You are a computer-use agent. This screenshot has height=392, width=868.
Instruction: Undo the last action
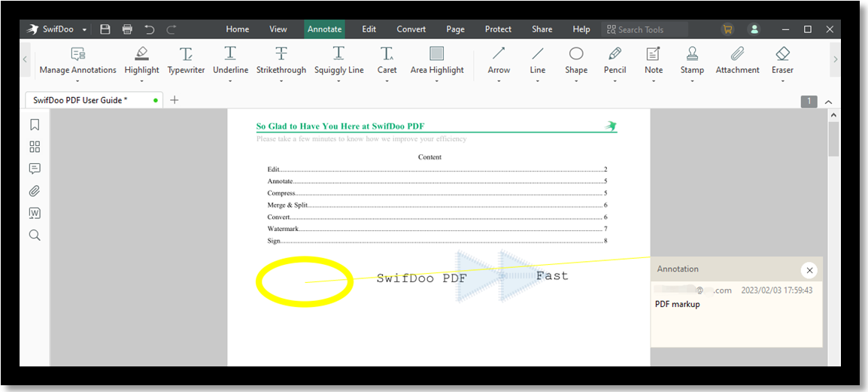150,29
